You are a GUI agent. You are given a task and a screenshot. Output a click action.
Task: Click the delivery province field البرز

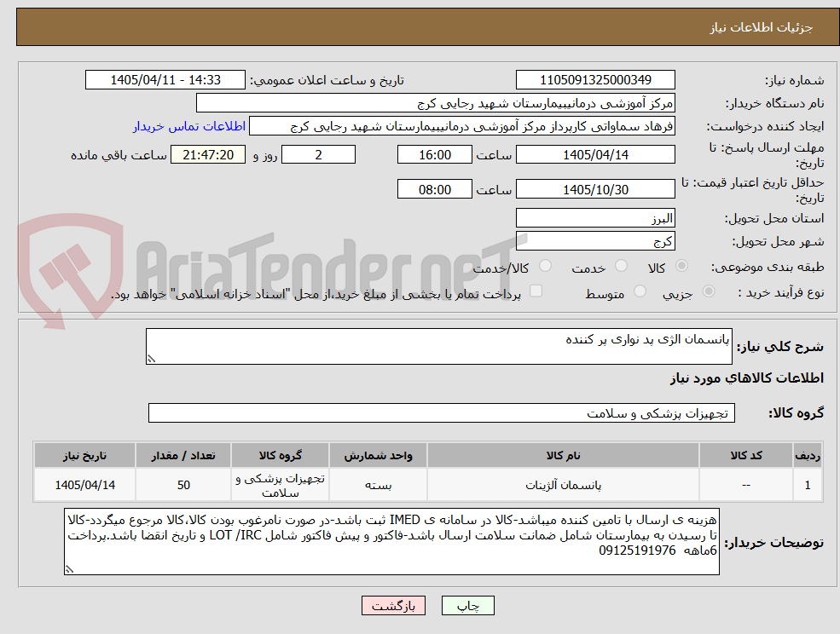(x=595, y=218)
